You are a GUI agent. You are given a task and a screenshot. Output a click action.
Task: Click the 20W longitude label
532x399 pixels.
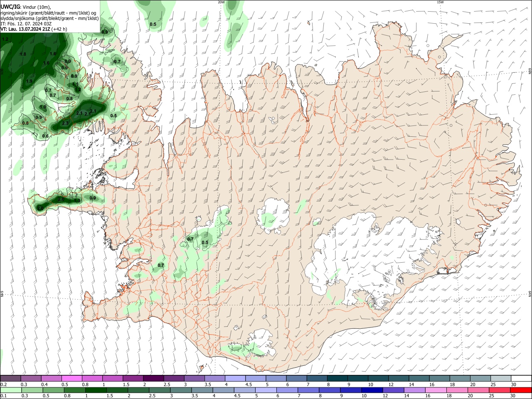221,2
